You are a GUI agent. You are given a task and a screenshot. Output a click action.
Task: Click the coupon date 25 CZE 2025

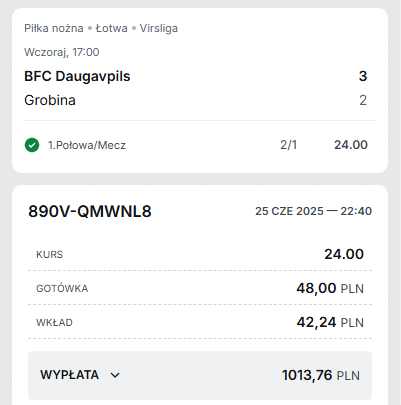tap(289, 211)
